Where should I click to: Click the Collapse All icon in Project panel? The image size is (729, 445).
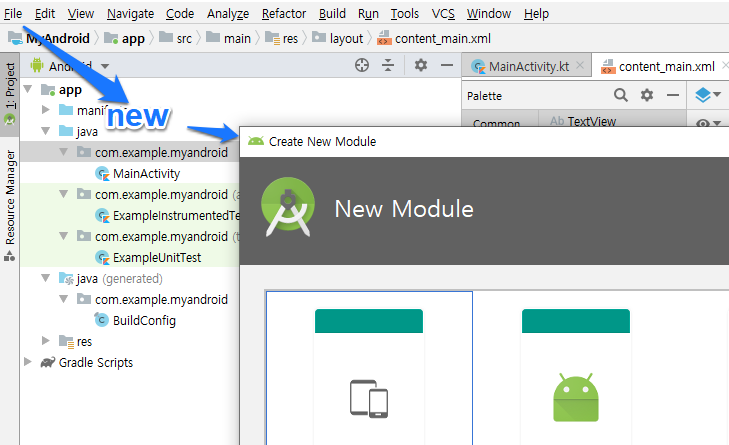click(388, 65)
